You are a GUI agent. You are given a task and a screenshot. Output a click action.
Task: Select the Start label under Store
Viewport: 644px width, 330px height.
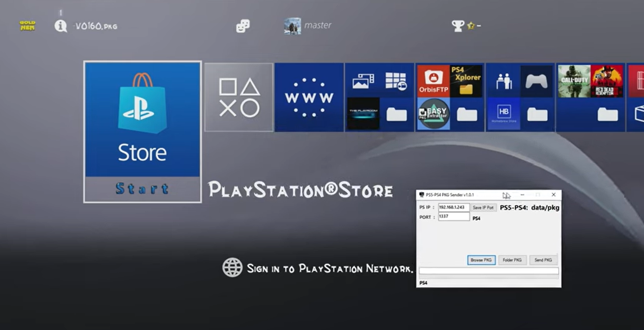(x=142, y=189)
